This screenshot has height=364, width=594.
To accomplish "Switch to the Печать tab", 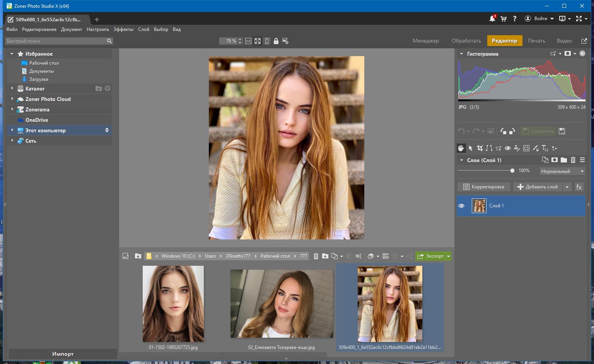I will 536,41.
